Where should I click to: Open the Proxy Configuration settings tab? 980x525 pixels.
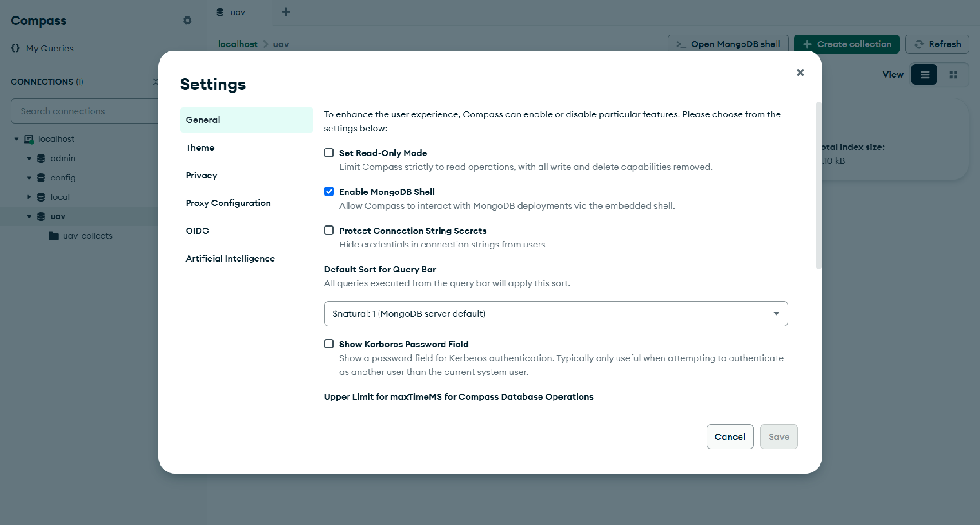[x=247, y=203]
